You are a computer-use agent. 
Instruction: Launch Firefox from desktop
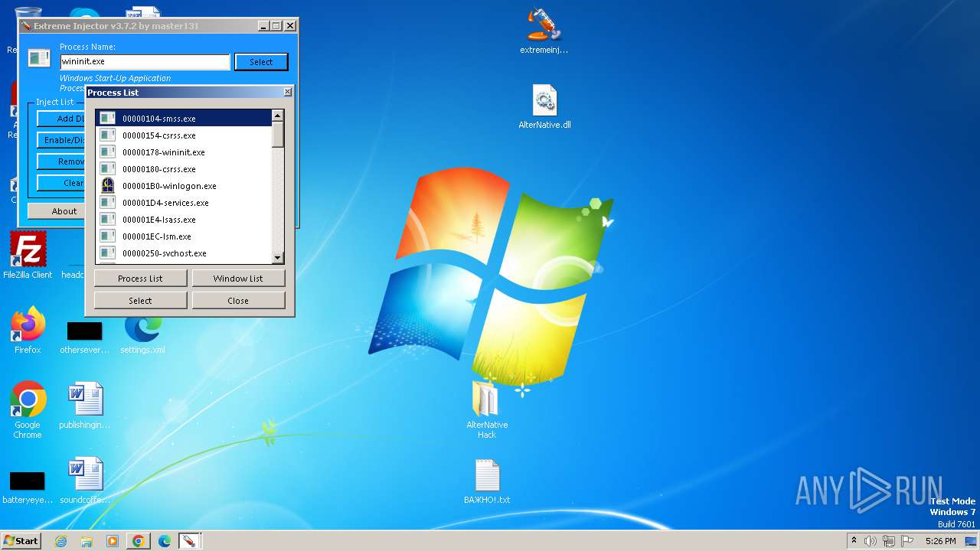point(28,331)
